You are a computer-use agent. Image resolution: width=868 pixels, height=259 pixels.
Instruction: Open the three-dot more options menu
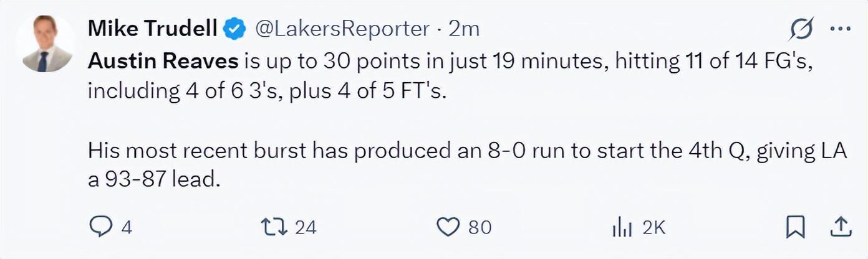839,29
